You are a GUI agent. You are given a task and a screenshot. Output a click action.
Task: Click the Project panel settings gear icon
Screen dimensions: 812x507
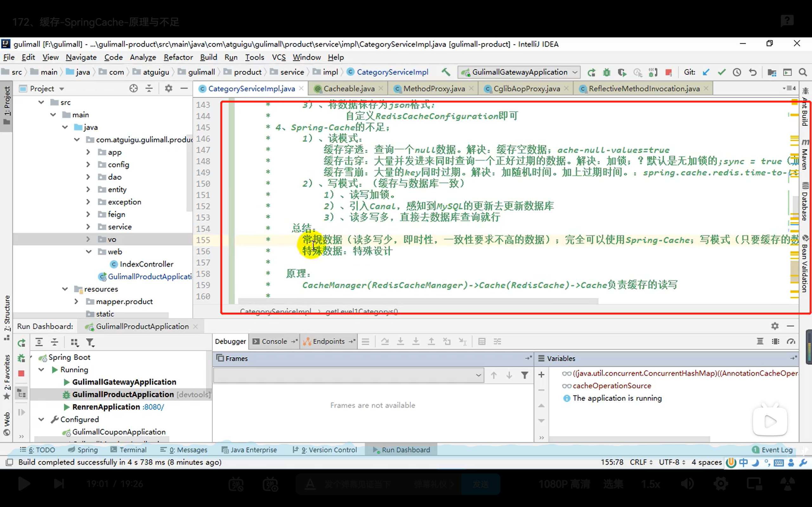click(168, 88)
